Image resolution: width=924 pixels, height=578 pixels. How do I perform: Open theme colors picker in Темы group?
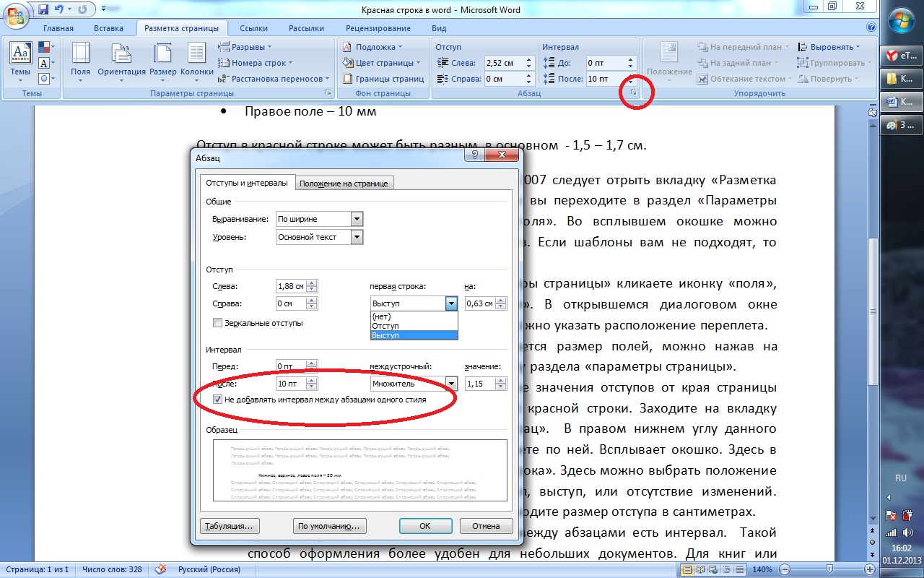pyautogui.click(x=45, y=47)
